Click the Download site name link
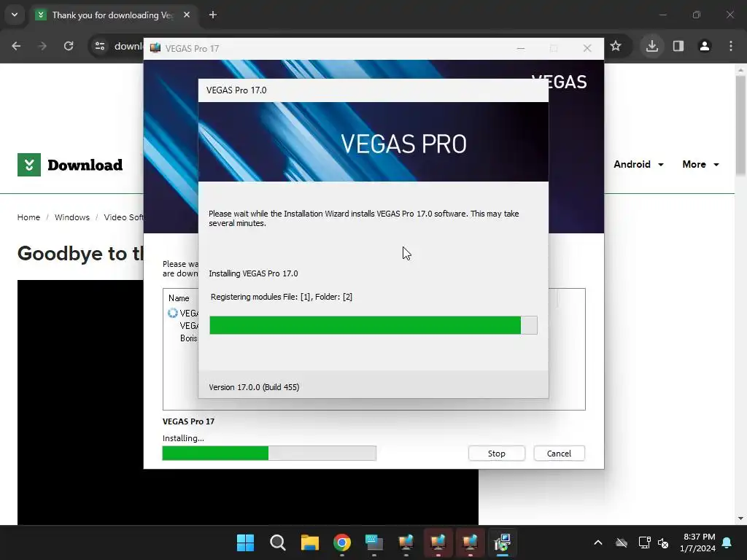Image resolution: width=747 pixels, height=560 pixels. 85,165
